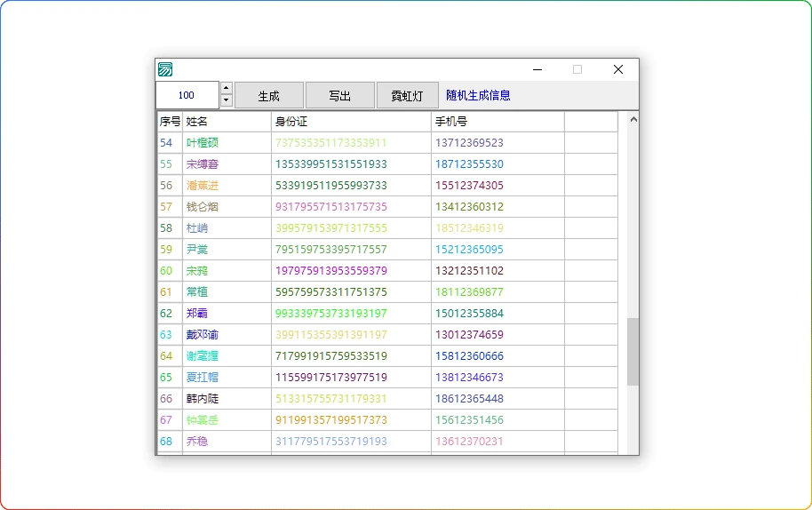Click the application icon in title bar
Screen dimensions: 812x510
tap(165, 69)
